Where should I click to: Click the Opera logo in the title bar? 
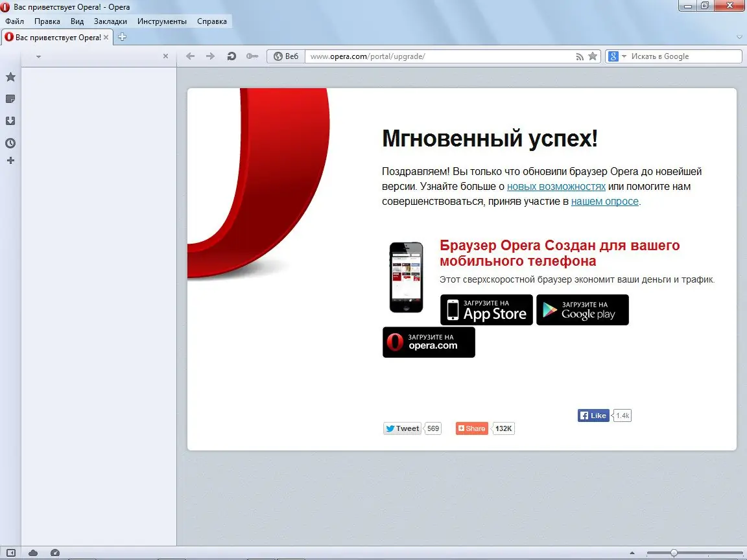pyautogui.click(x=5, y=7)
